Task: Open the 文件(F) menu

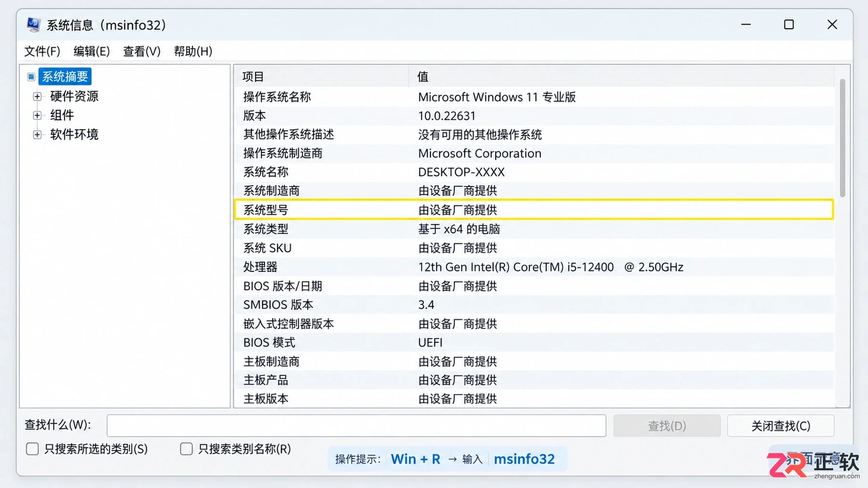Action: pyautogui.click(x=42, y=51)
